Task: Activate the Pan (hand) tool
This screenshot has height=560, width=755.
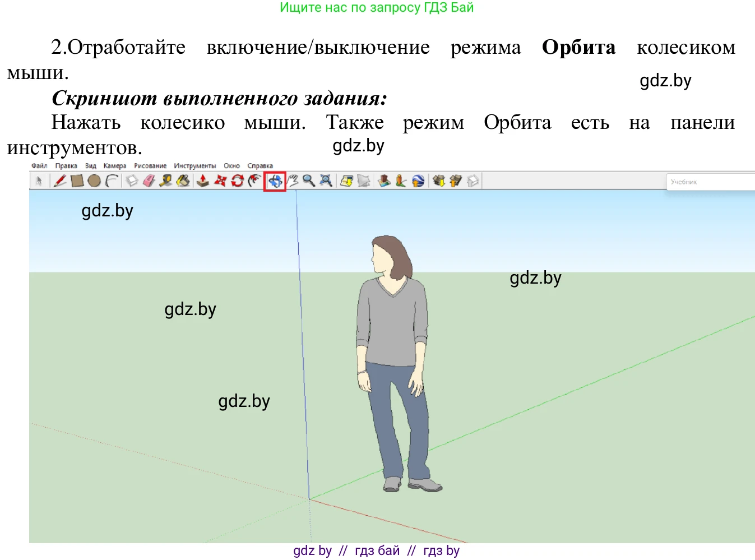Action: tap(294, 181)
